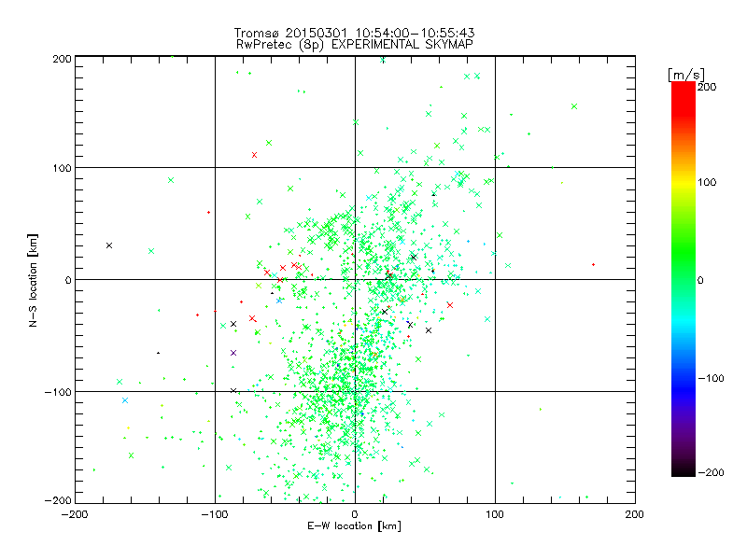Click the isolated red dot at far right
747x560 pixels.
593,264
